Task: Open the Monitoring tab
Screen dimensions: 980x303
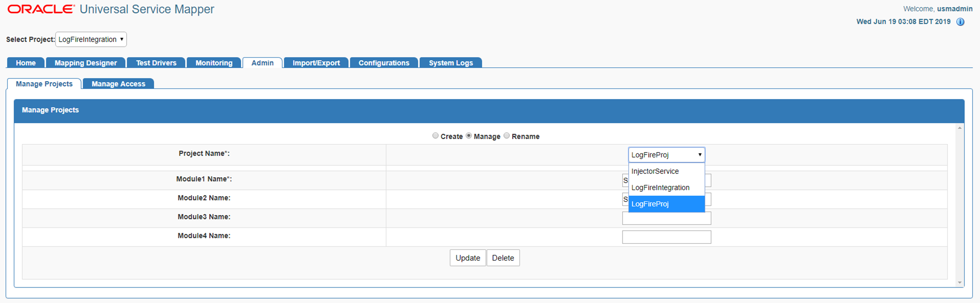Action: (214, 63)
